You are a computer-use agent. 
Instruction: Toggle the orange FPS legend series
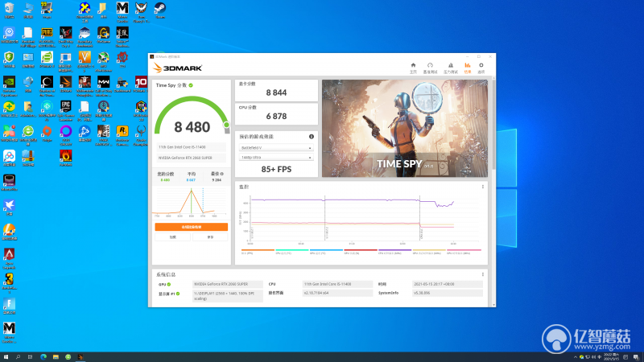click(258, 252)
